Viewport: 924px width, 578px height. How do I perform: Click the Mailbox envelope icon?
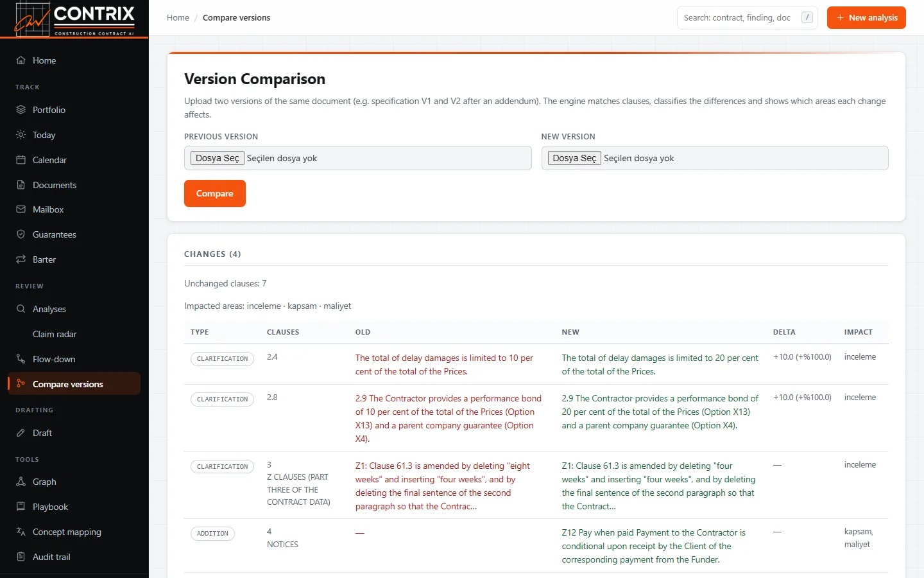click(x=21, y=209)
